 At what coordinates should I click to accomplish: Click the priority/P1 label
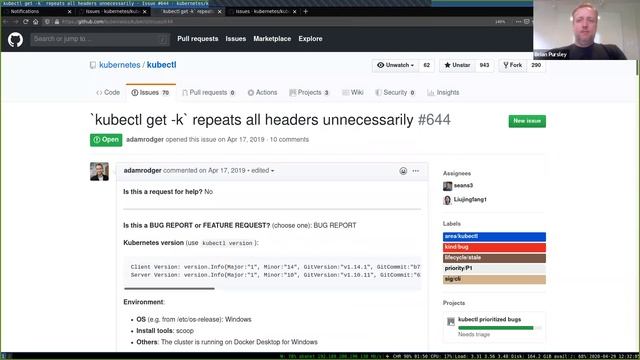[x=494, y=269]
